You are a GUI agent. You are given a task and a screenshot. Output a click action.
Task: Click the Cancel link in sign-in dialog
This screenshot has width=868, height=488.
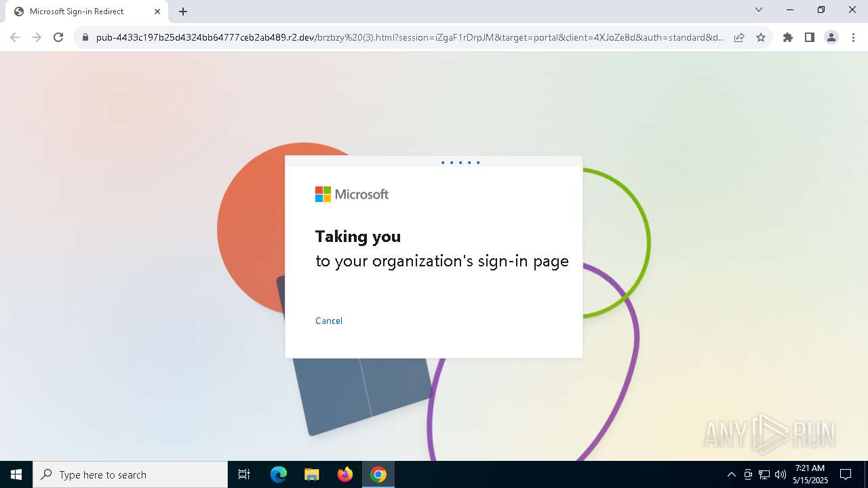(x=328, y=321)
